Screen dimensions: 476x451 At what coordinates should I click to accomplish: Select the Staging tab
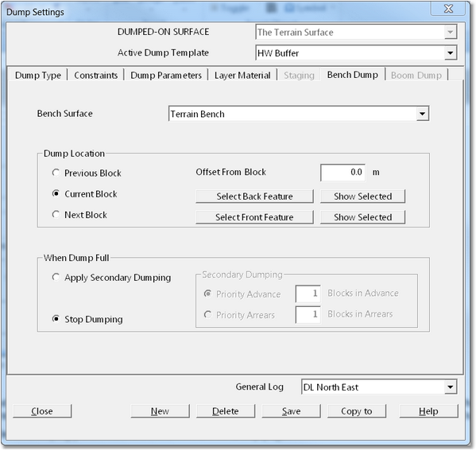pyautogui.click(x=299, y=75)
